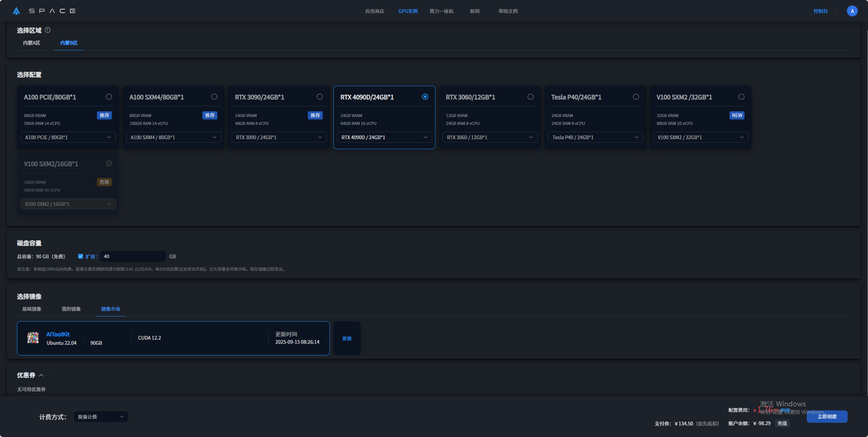Open the RTX 3090 / 24GB*1 dropdown
The image size is (868, 437).
pos(279,137)
